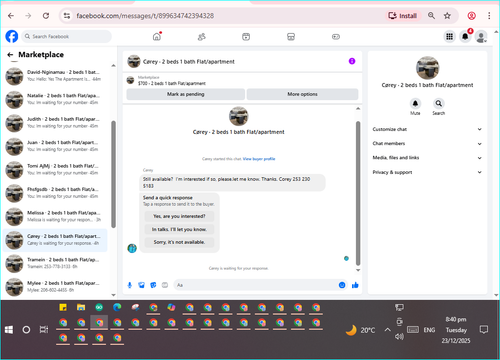
Task: Open Facebook home logo
Action: [12, 36]
